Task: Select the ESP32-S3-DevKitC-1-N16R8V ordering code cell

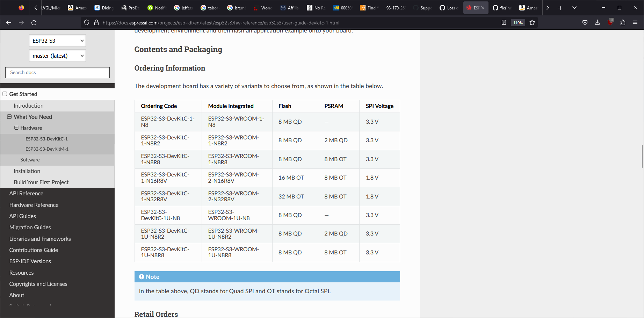Action: [168, 178]
